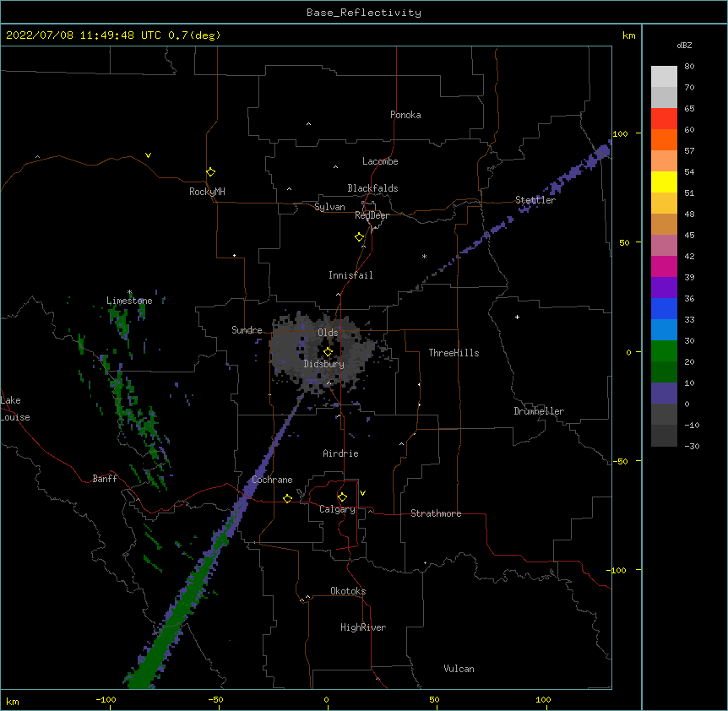Click the white plus marker north of Drumheller

(x=517, y=317)
